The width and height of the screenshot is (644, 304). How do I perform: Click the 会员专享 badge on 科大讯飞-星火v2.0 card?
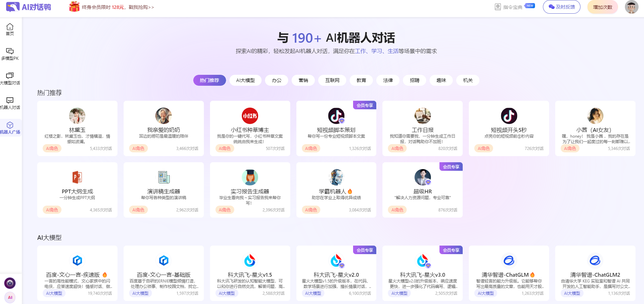(x=365, y=250)
